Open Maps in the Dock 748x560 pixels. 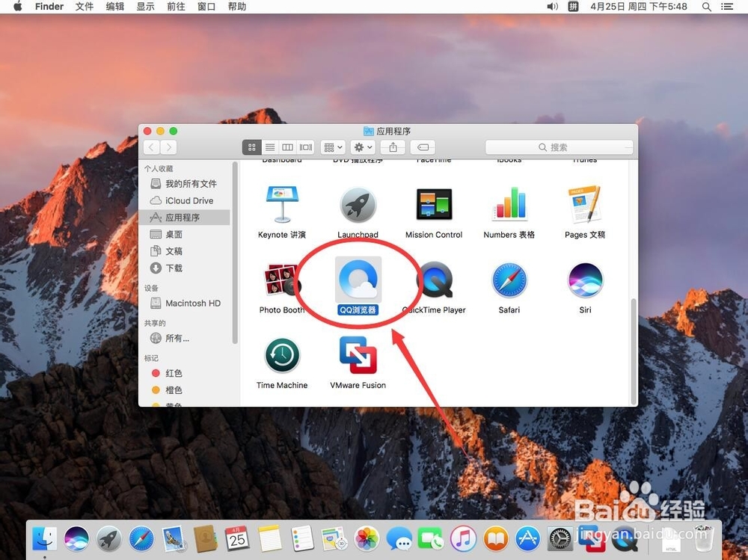click(x=334, y=539)
